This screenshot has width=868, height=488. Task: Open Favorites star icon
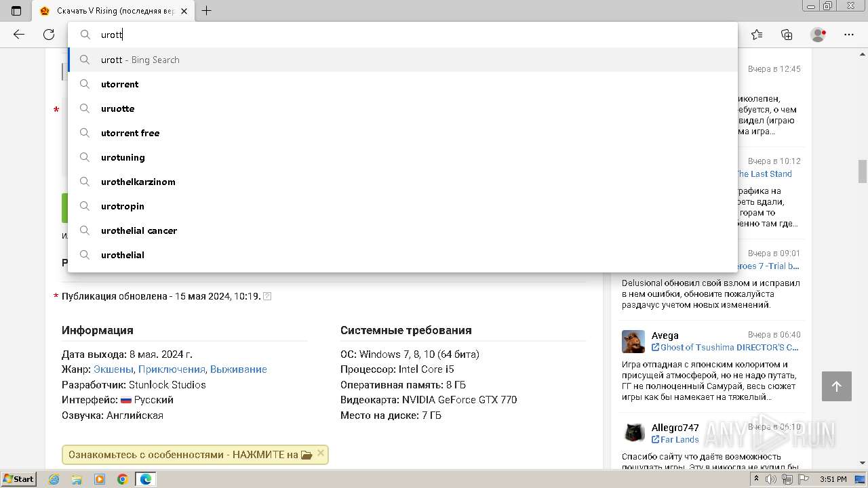[757, 35]
